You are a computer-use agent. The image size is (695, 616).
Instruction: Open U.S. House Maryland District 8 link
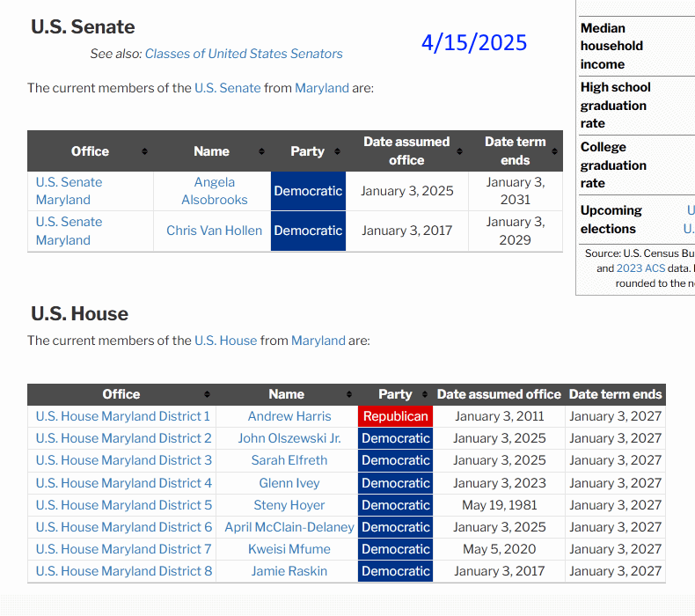point(124,571)
